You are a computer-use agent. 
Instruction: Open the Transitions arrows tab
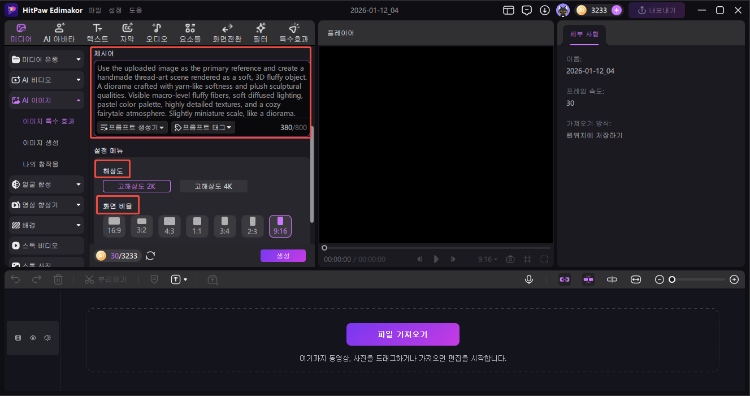click(227, 33)
